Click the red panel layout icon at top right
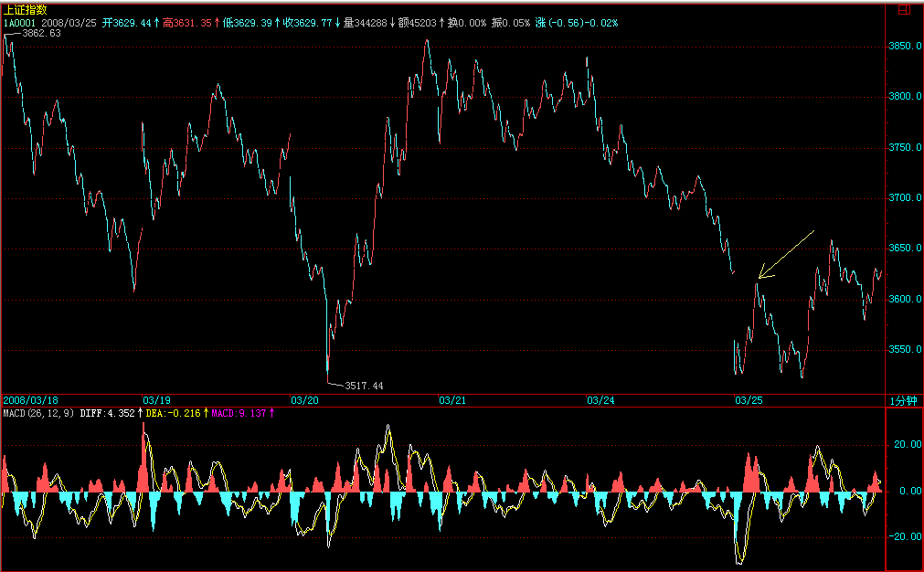 pos(904,10)
